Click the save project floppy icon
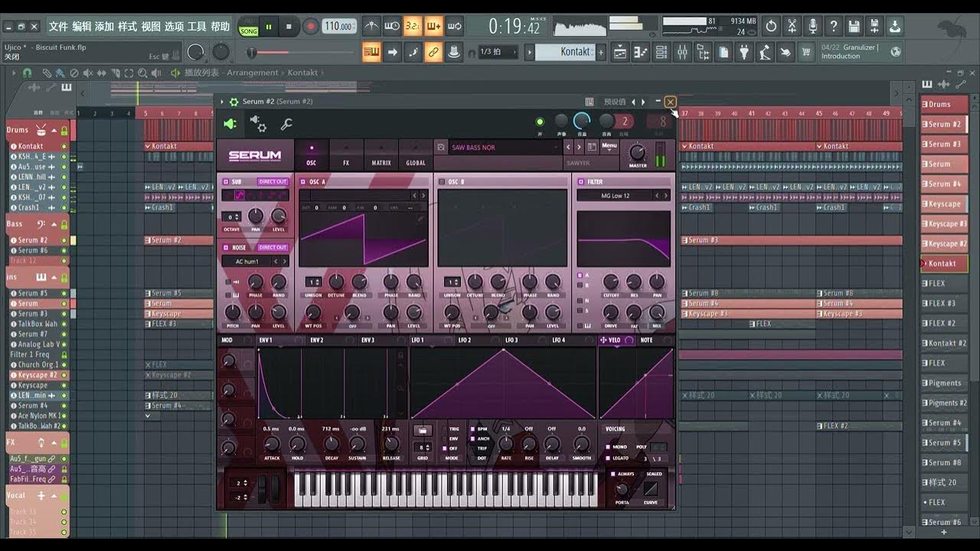This screenshot has width=980, height=551. (x=854, y=26)
